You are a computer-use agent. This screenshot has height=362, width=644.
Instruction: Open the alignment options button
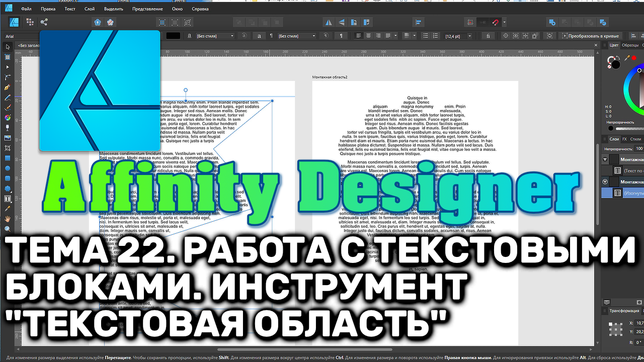pyautogui.click(x=419, y=22)
